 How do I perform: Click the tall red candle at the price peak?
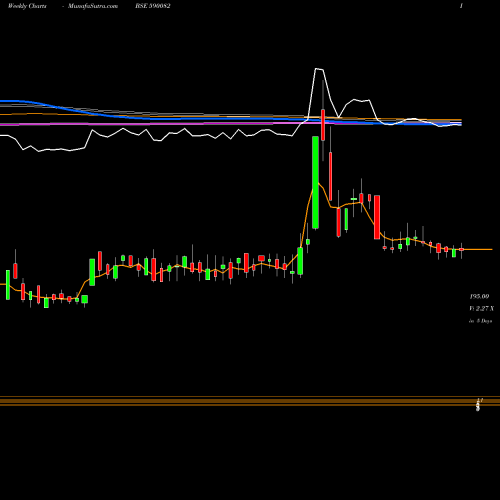(x=323, y=125)
